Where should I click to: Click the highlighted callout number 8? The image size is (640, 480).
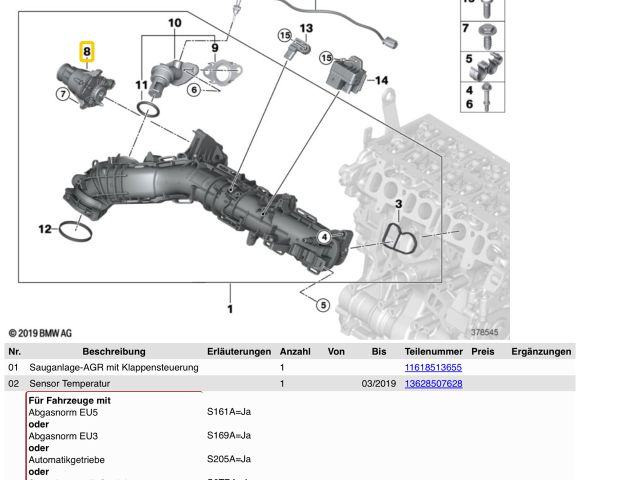[87, 50]
